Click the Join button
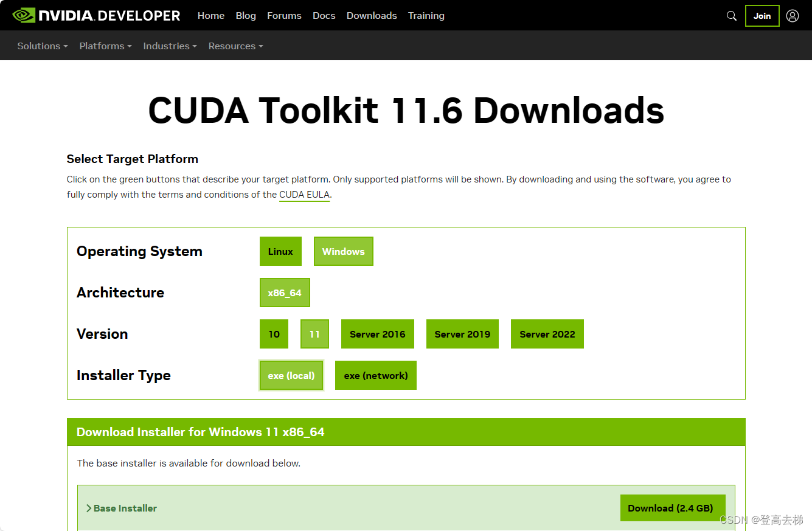812x531 pixels. pyautogui.click(x=762, y=16)
